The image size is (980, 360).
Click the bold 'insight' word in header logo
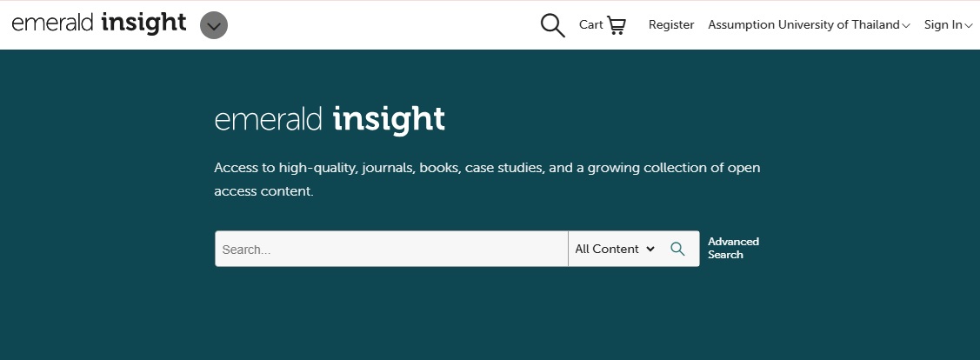[x=143, y=23]
